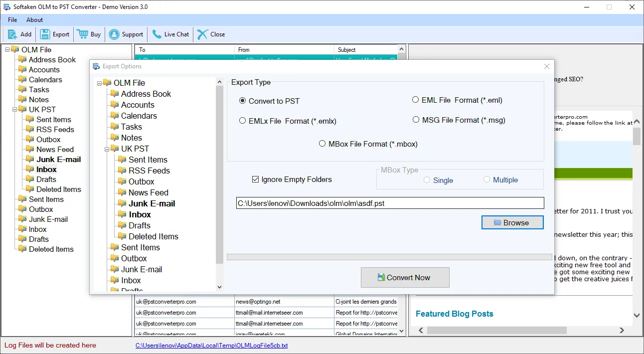Click the news@optingo.net cell in email list

[x=284, y=302]
